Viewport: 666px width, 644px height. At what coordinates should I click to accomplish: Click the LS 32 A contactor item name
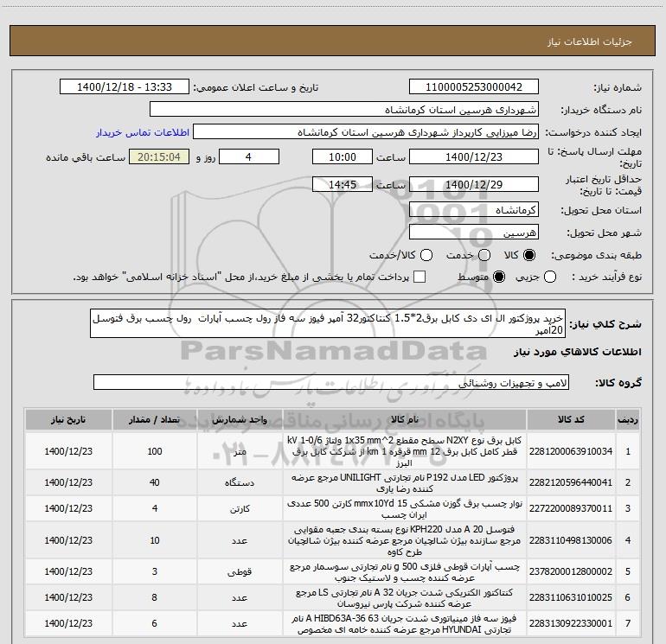click(x=405, y=597)
